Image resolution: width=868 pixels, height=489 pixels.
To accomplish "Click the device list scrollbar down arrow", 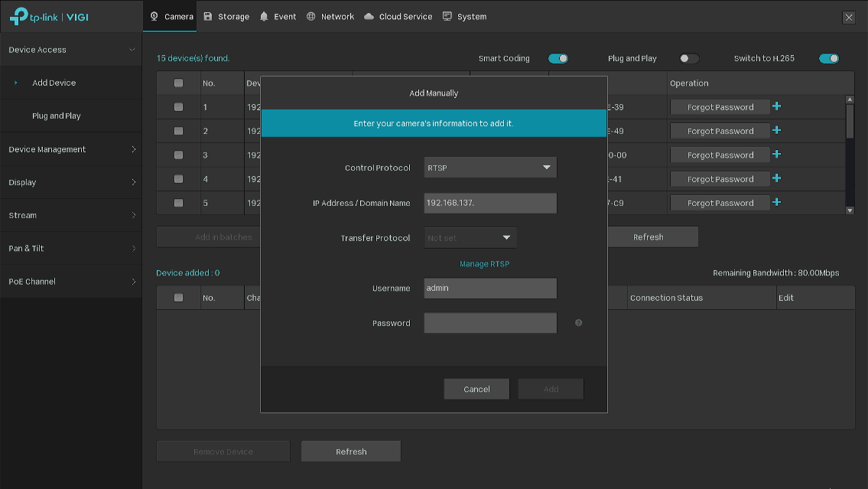I will pyautogui.click(x=850, y=210).
